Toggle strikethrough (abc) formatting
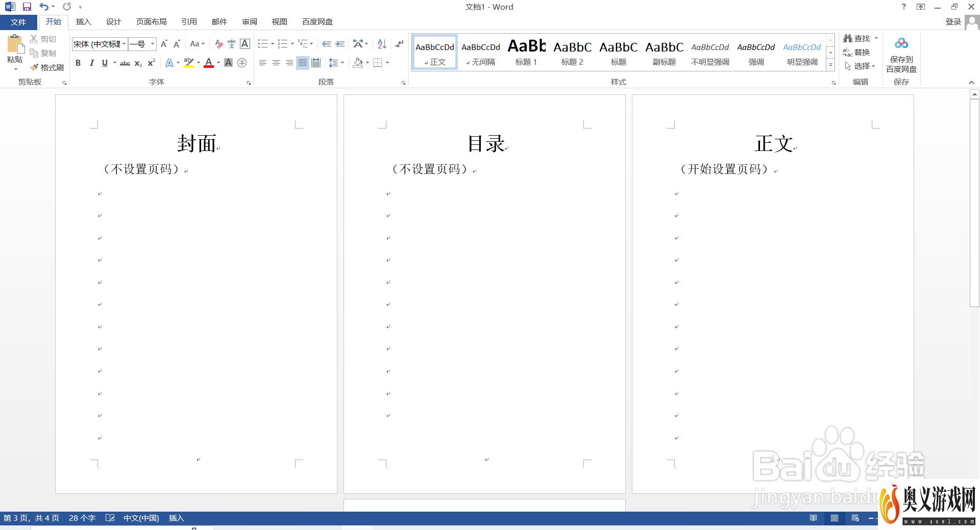This screenshot has width=980, height=530. click(x=125, y=63)
